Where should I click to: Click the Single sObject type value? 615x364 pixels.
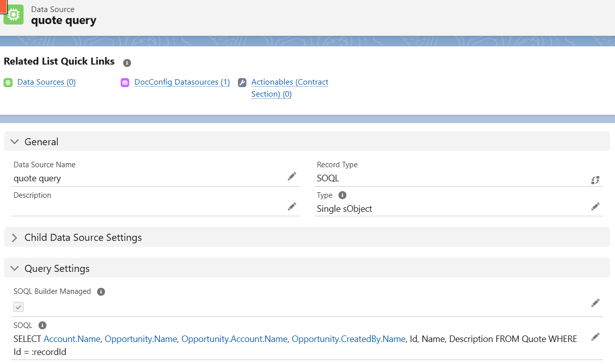tap(345, 209)
